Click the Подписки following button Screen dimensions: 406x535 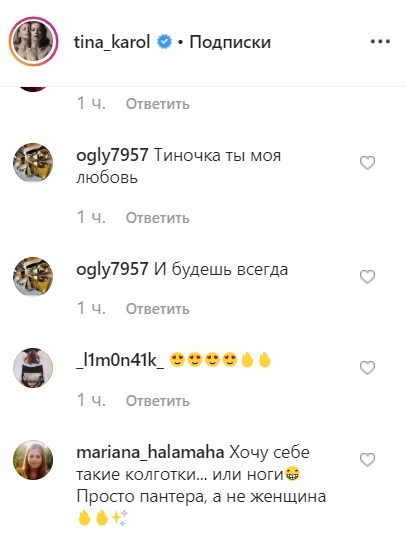pyautogui.click(x=230, y=42)
